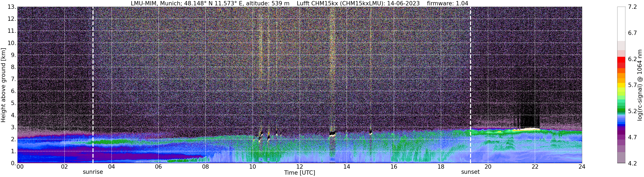Screen dimensions: 644x177
Task: Click the height tick label '0.'
Action: pos(13,163)
